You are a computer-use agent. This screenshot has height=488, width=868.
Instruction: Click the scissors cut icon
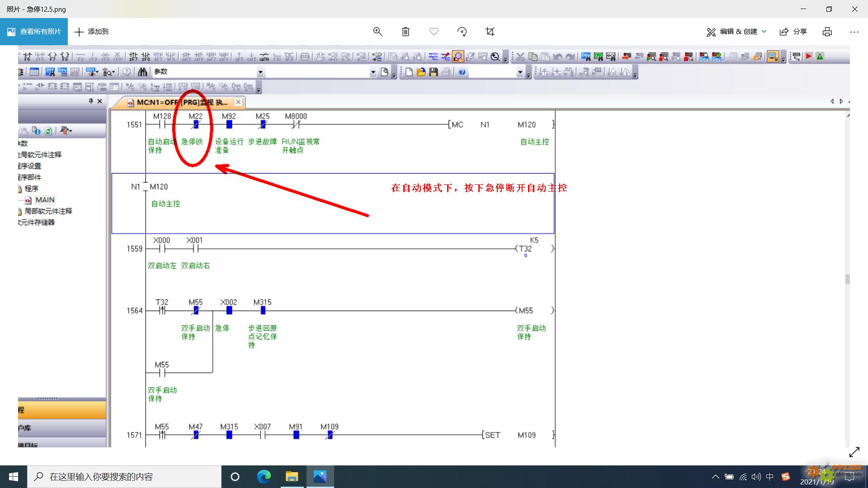[520, 56]
